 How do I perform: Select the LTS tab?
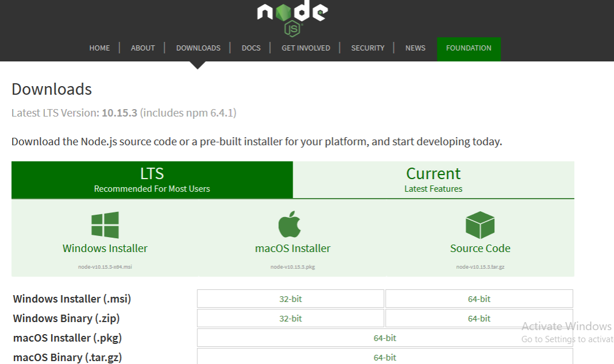tap(152, 180)
